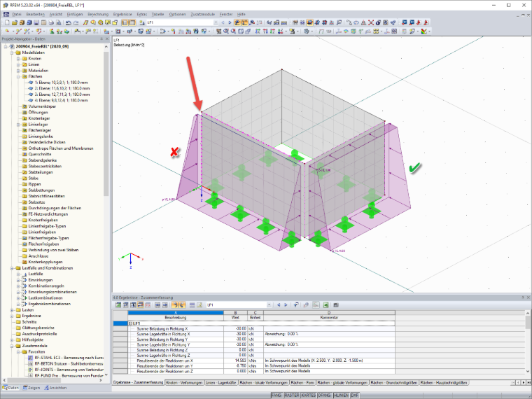Click the print icon in main toolbar
The width and height of the screenshot is (532, 399).
point(51,22)
